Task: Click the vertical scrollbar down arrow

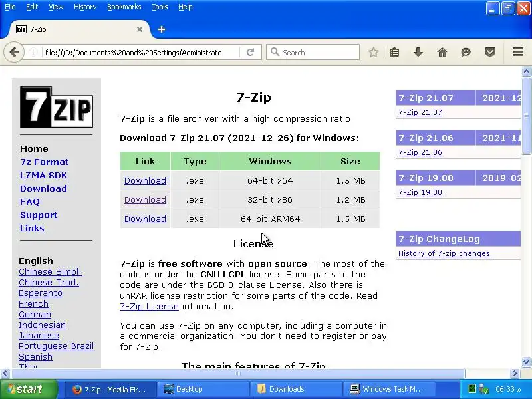Action: click(526, 362)
